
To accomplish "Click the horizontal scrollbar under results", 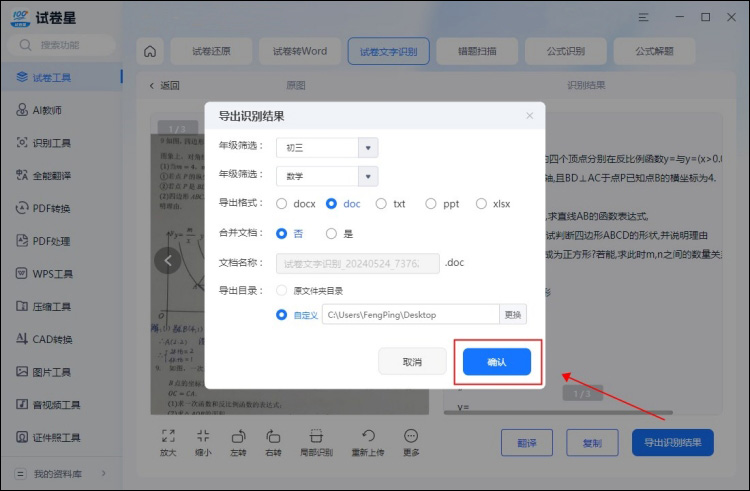I will click(x=558, y=412).
